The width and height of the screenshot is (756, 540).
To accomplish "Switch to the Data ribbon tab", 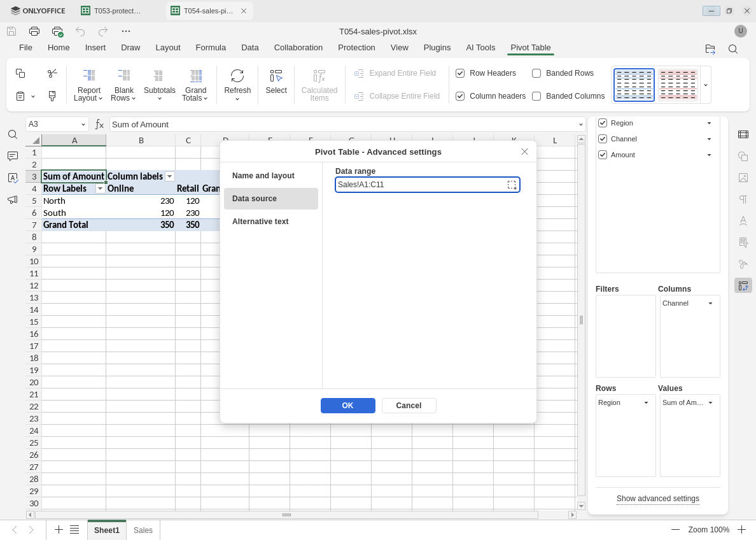I will point(249,48).
